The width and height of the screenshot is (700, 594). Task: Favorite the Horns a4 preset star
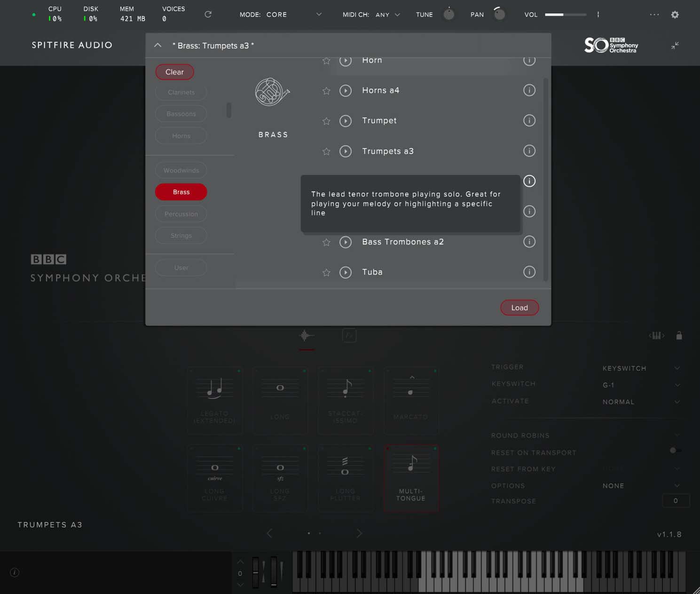coord(326,91)
